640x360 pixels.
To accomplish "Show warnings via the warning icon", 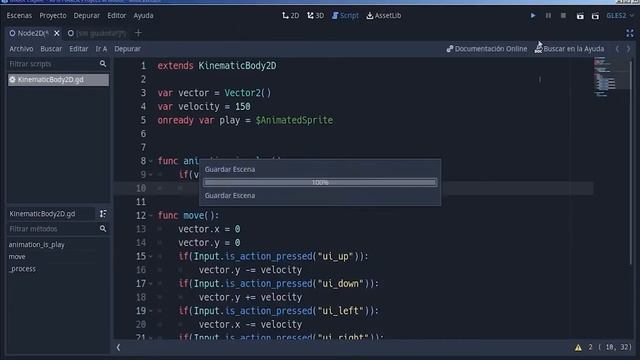I will 578,347.
